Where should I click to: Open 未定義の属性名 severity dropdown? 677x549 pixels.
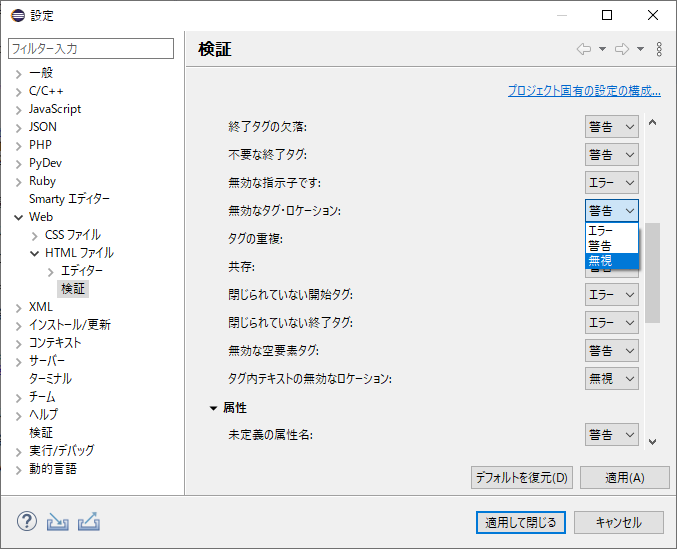point(612,435)
